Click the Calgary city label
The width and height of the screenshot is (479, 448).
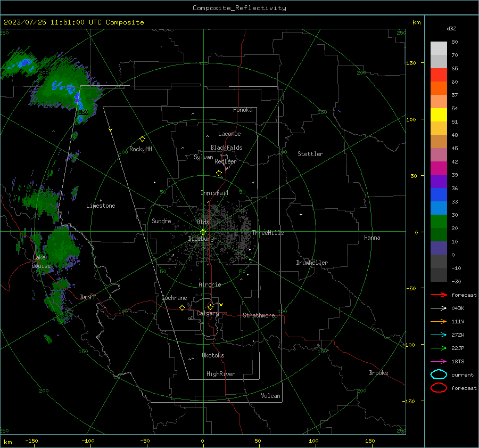[208, 313]
